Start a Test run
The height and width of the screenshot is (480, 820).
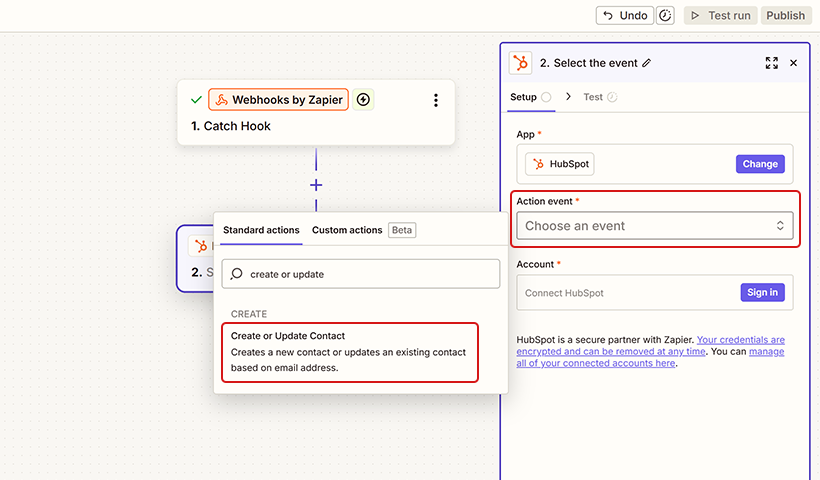(x=719, y=15)
